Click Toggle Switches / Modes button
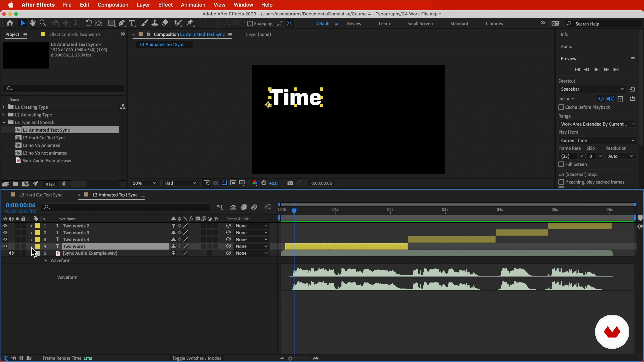The width and height of the screenshot is (644, 362). point(197,358)
